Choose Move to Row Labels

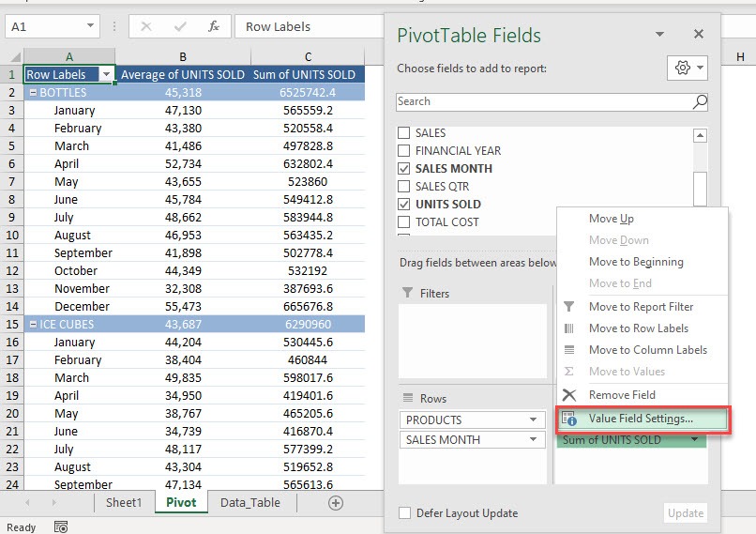pyautogui.click(x=643, y=328)
